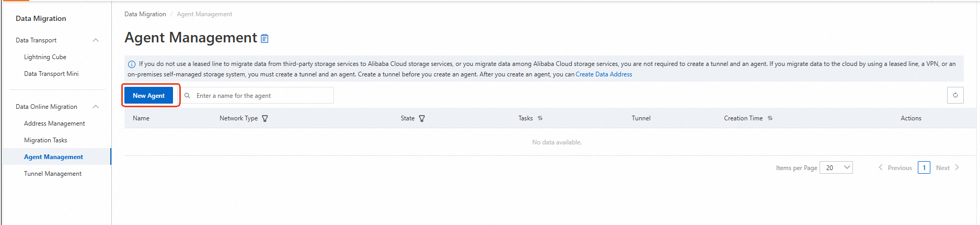Open the Network Type filter icon
Image resolution: width=980 pixels, height=225 pixels.
point(265,118)
